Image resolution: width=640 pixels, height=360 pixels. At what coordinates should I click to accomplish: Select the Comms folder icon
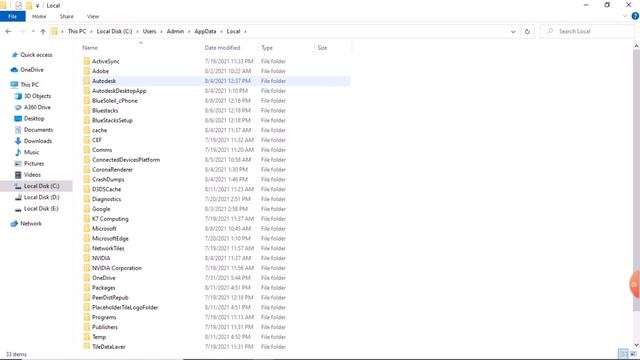pos(87,150)
